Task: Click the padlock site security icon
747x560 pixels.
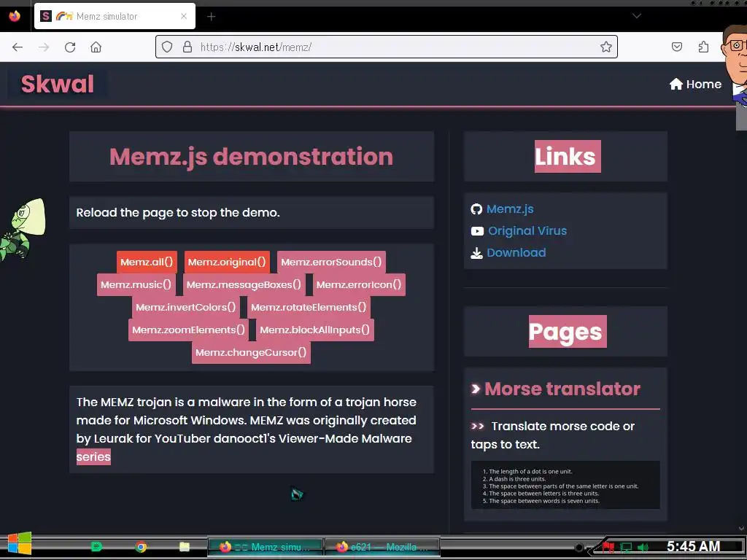Action: 187,47
